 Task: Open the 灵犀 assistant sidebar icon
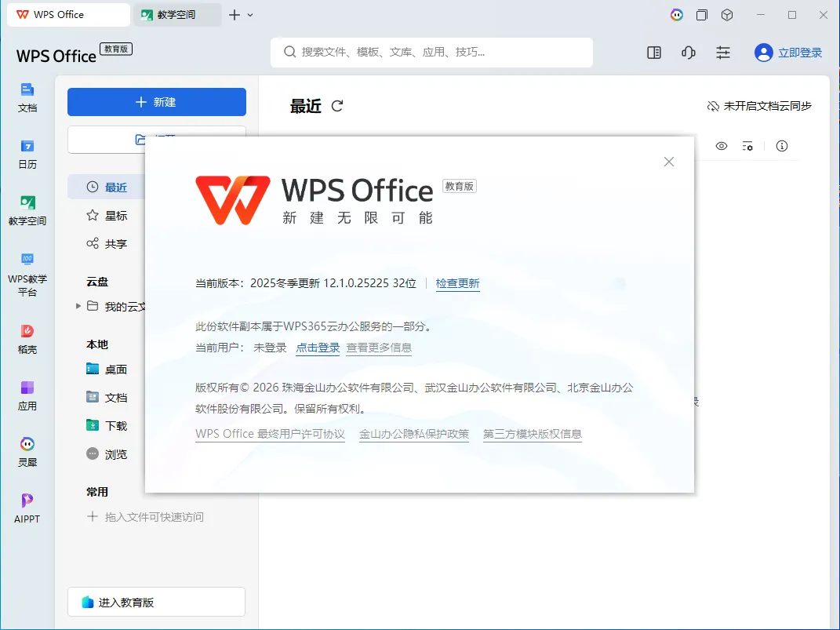pyautogui.click(x=27, y=452)
